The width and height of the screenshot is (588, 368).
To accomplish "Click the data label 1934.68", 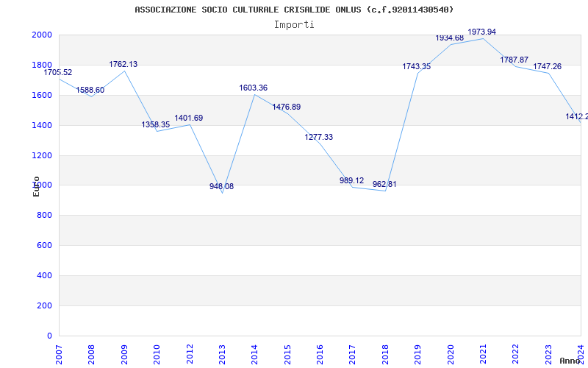I will click(450, 38).
